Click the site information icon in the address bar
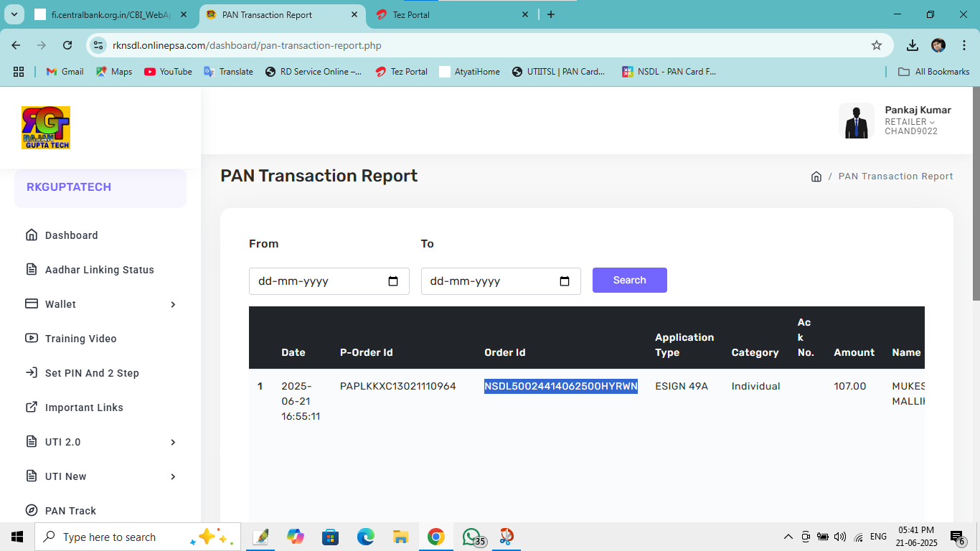The image size is (980, 551). [98, 45]
